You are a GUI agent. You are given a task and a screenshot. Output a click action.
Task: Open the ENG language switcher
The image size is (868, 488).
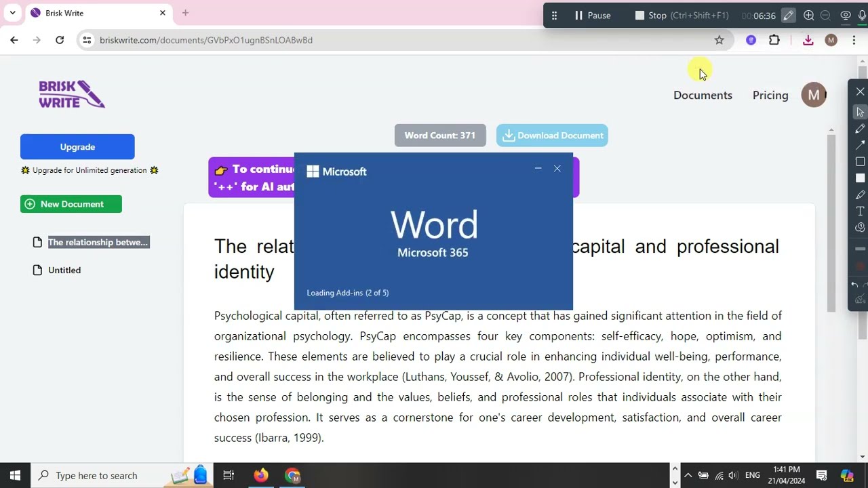(752, 475)
